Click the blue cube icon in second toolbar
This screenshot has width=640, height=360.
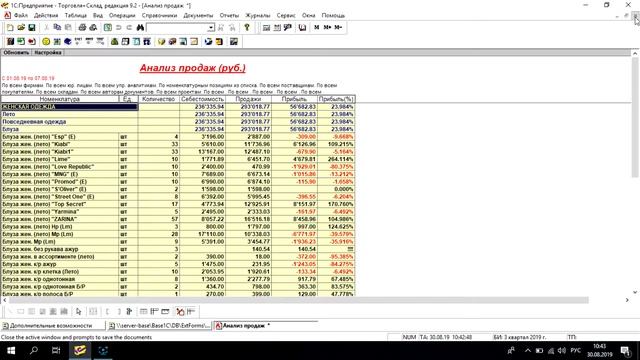click(67, 41)
